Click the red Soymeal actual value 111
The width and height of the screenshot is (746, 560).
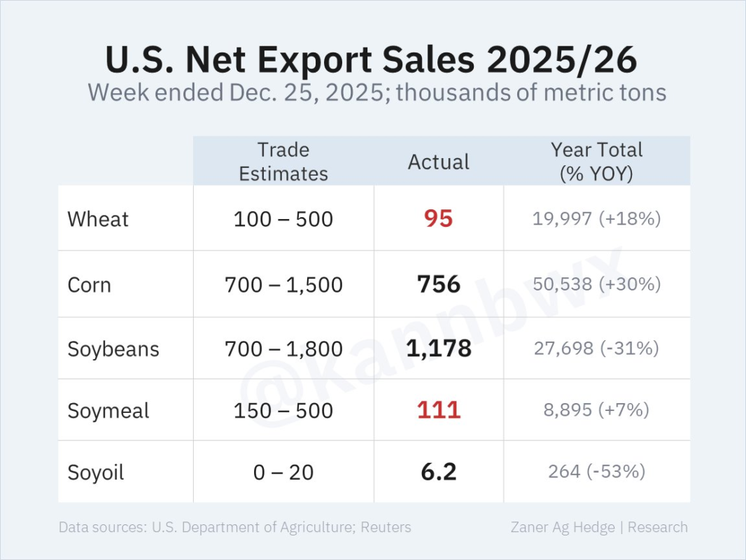point(439,409)
